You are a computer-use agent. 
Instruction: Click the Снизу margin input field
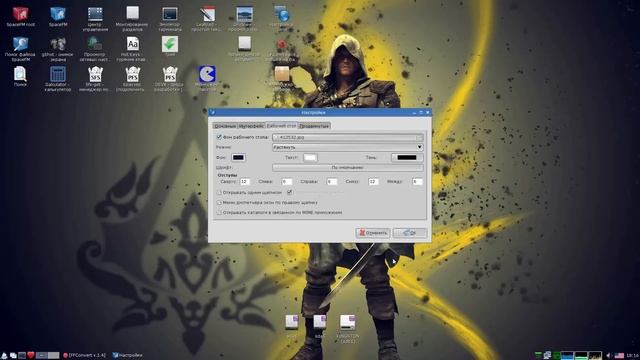[x=373, y=182]
